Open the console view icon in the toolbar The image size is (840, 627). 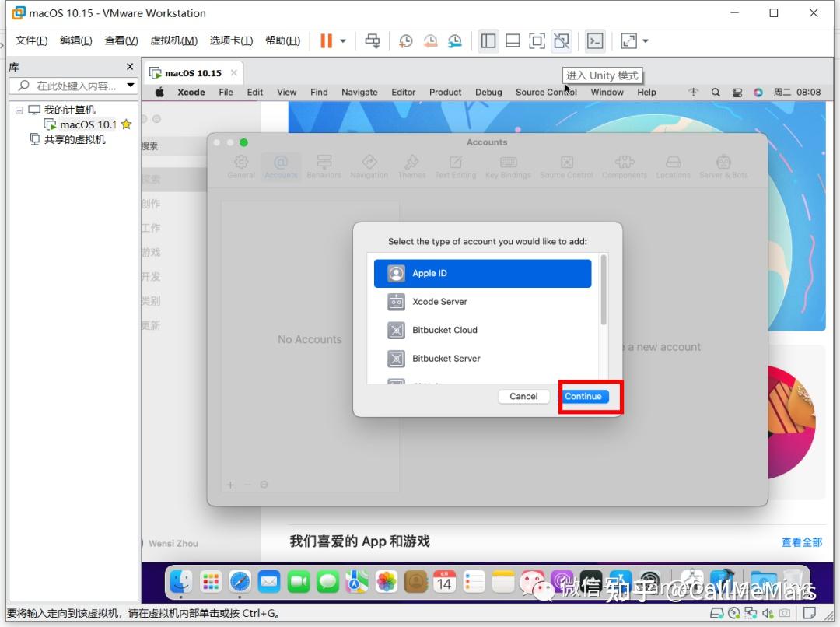point(595,40)
